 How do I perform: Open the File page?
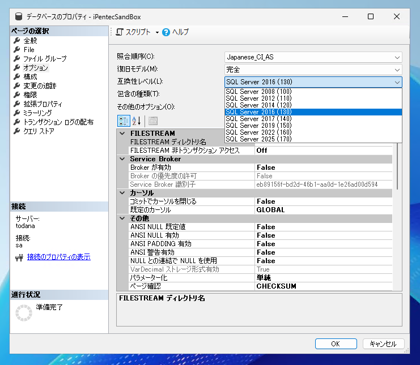click(x=29, y=50)
